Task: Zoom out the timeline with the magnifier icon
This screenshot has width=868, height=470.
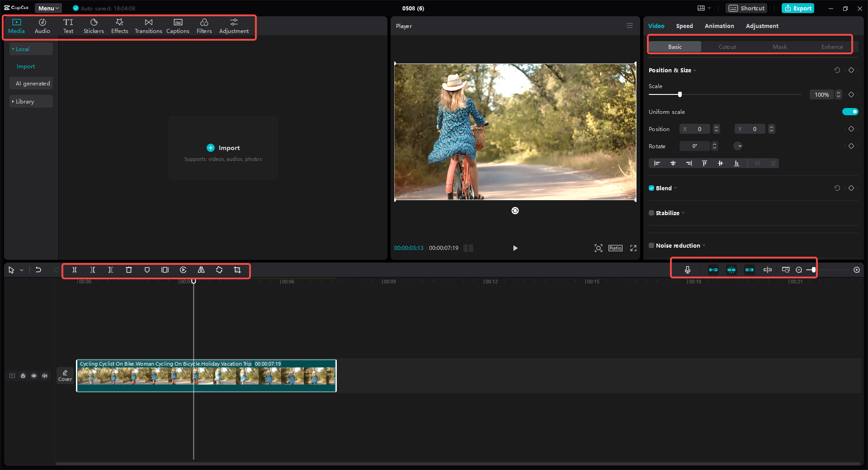Action: click(798, 270)
